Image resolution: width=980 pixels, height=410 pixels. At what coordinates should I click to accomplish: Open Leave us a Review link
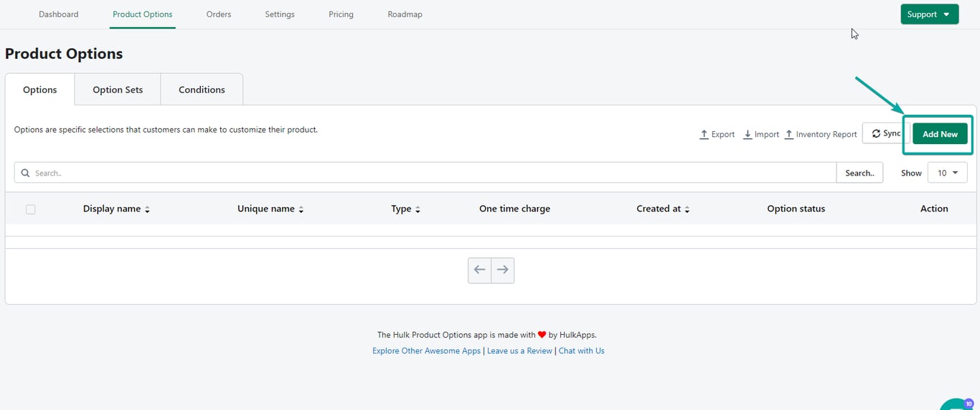pos(519,351)
